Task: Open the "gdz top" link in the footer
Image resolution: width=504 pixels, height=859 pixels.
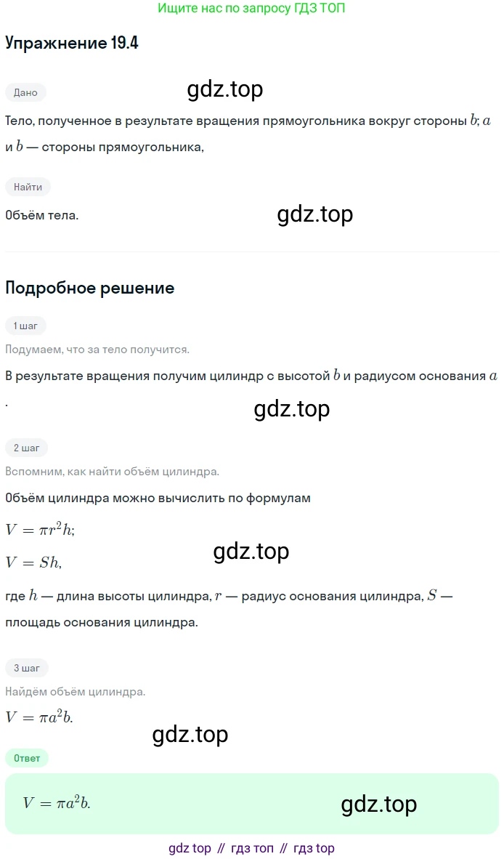Action: [190, 848]
